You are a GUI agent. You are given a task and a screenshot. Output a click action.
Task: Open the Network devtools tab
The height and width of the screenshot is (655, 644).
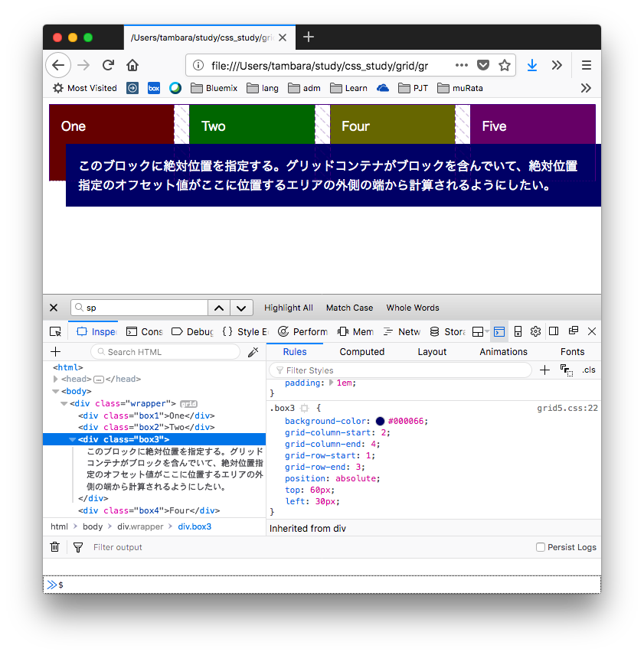click(x=401, y=331)
